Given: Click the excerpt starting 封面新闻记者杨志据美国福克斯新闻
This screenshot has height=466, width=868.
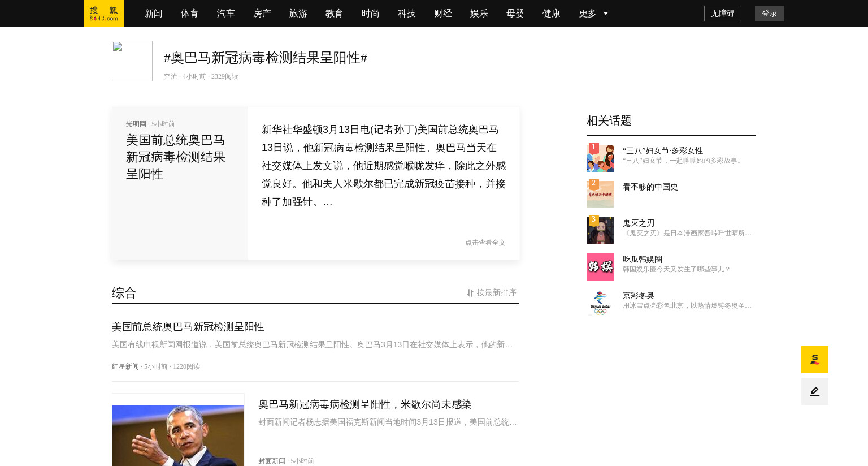Looking at the screenshot, I should 388,422.
